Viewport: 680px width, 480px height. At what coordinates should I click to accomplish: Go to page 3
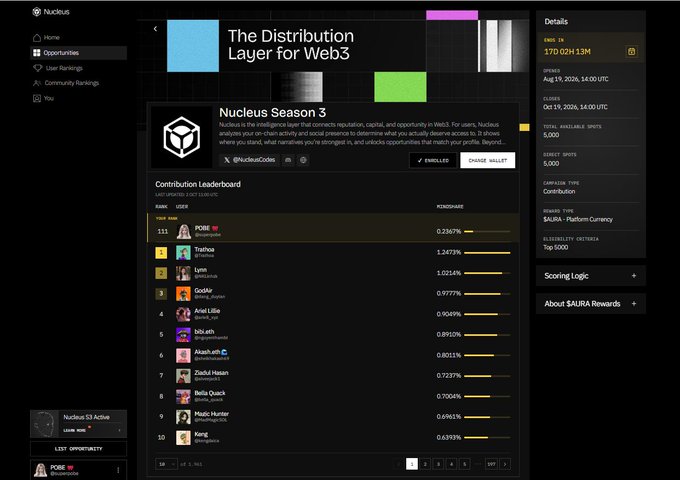click(x=438, y=464)
